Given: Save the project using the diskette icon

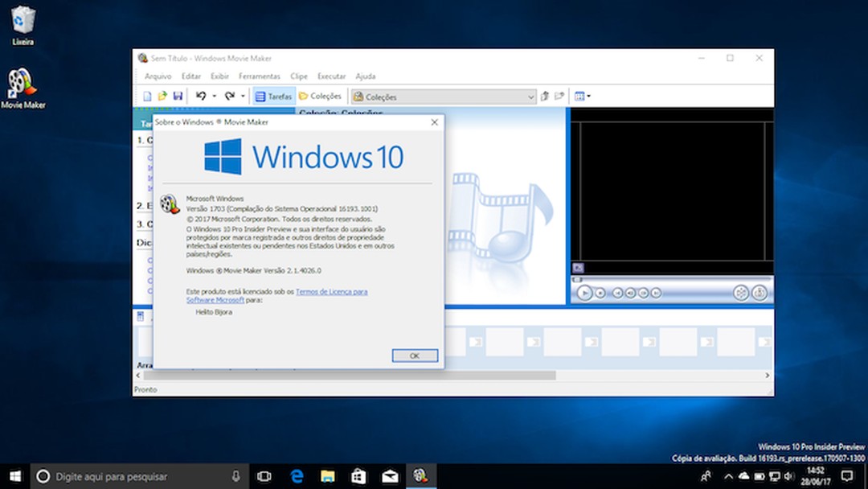Looking at the screenshot, I should 178,96.
